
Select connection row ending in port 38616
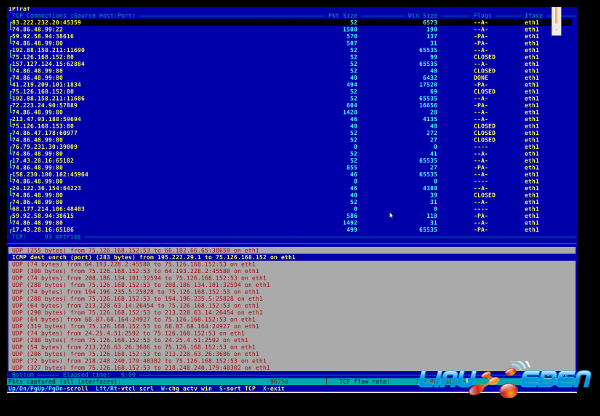tap(291, 36)
